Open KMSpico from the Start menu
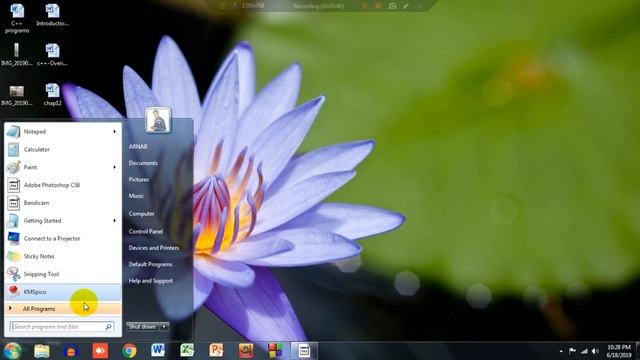This screenshot has height=360, width=640. pyautogui.click(x=62, y=292)
